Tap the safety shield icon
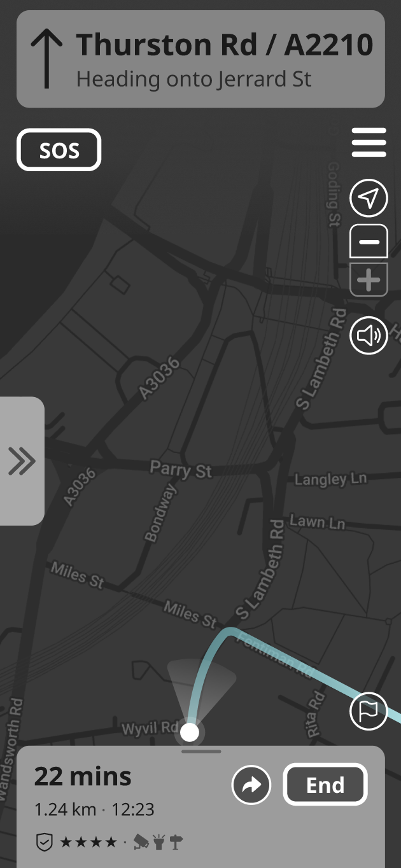 [x=43, y=843]
